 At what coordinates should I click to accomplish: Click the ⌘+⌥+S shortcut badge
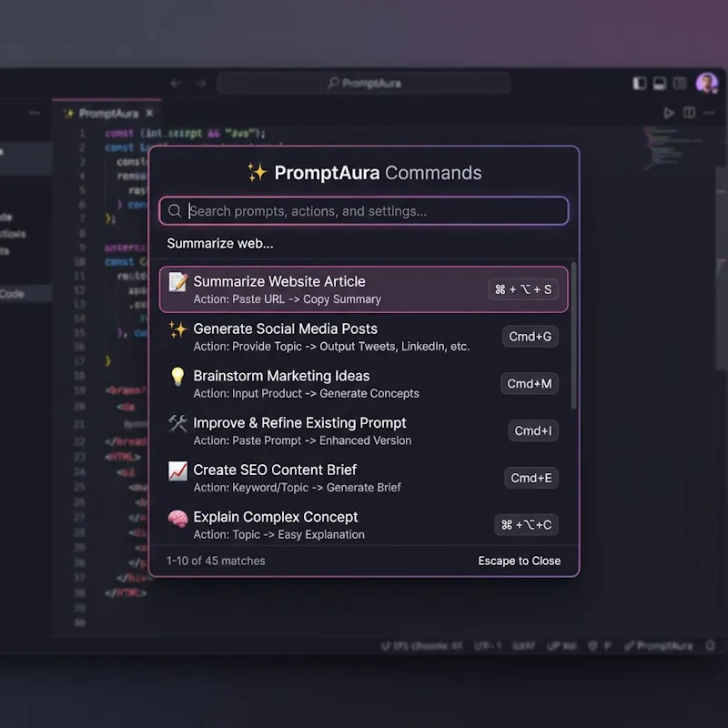(x=522, y=289)
